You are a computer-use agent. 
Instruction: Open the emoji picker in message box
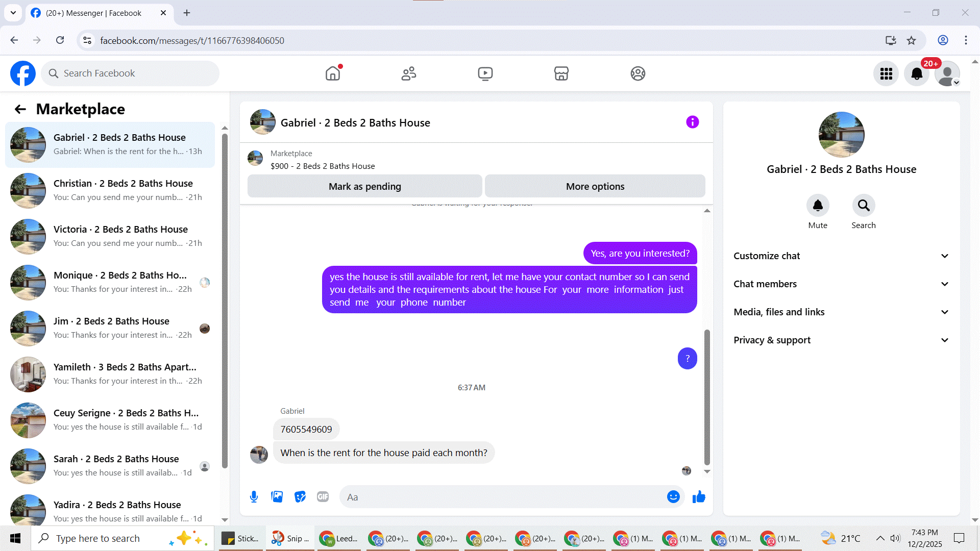673,497
